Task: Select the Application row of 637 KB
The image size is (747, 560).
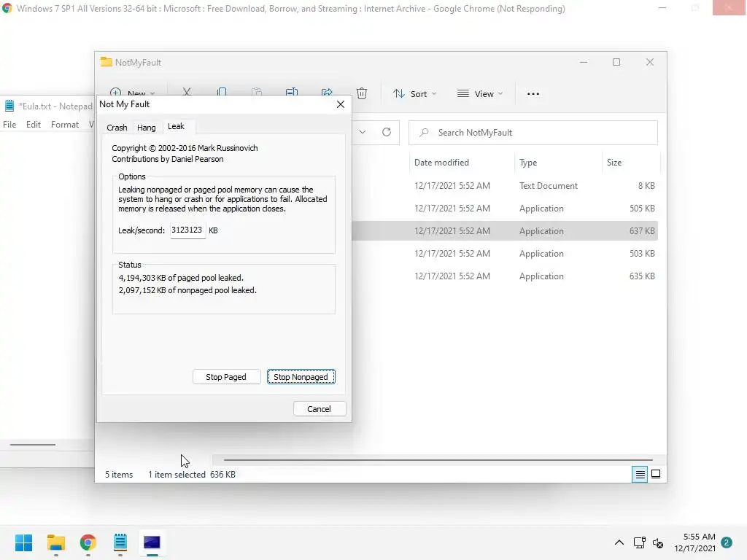Action: 505,231
